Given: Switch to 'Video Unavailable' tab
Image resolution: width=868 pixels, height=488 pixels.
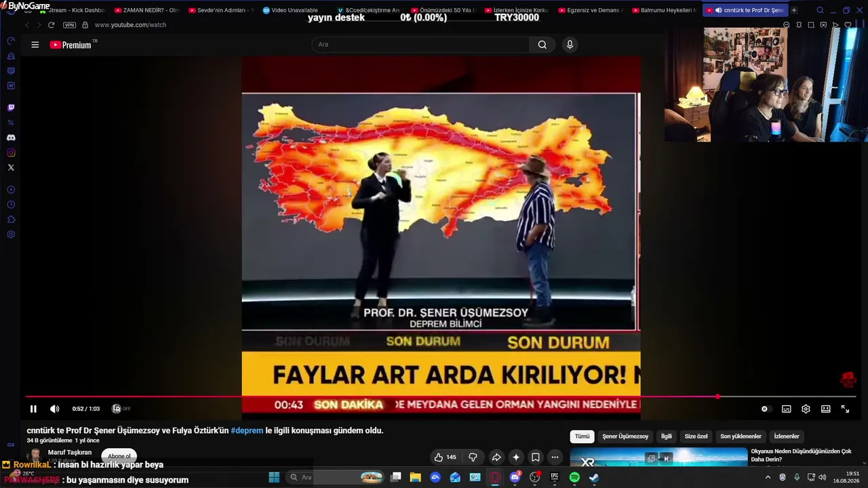Looking at the screenshot, I should point(294,10).
